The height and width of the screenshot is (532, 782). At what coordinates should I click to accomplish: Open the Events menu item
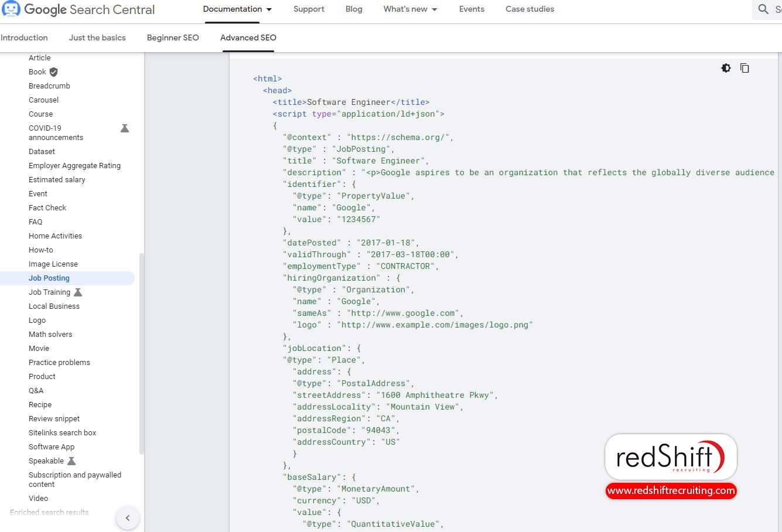[x=472, y=9]
